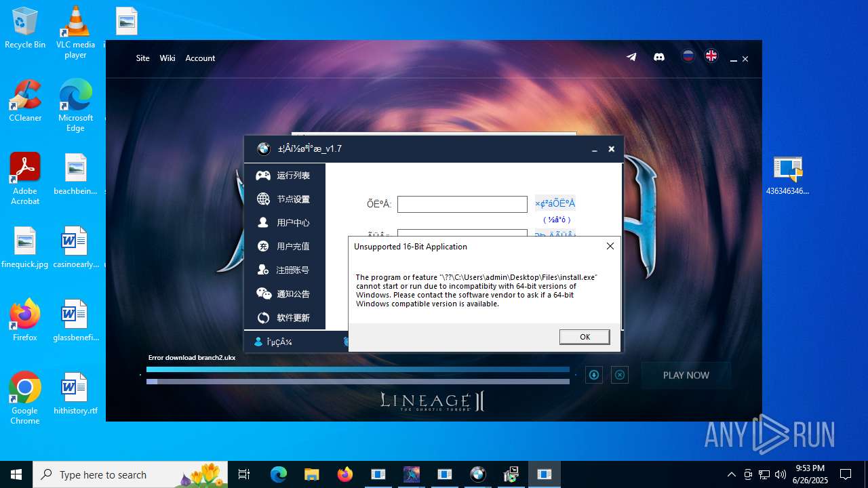Open 通知公告 chat bubbles sidebar item
Image resolution: width=868 pixels, height=488 pixels.
pyautogui.click(x=285, y=294)
